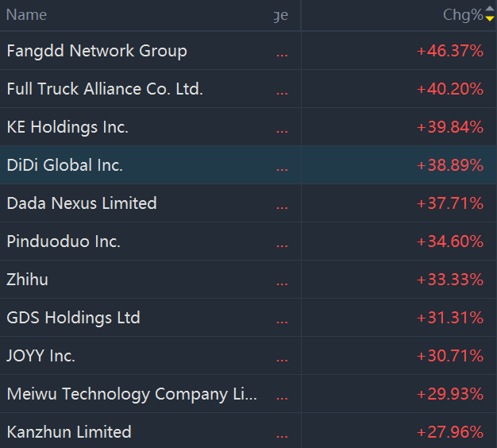
Task: Click the Chg% sort arrow icon
Action: tap(489, 15)
